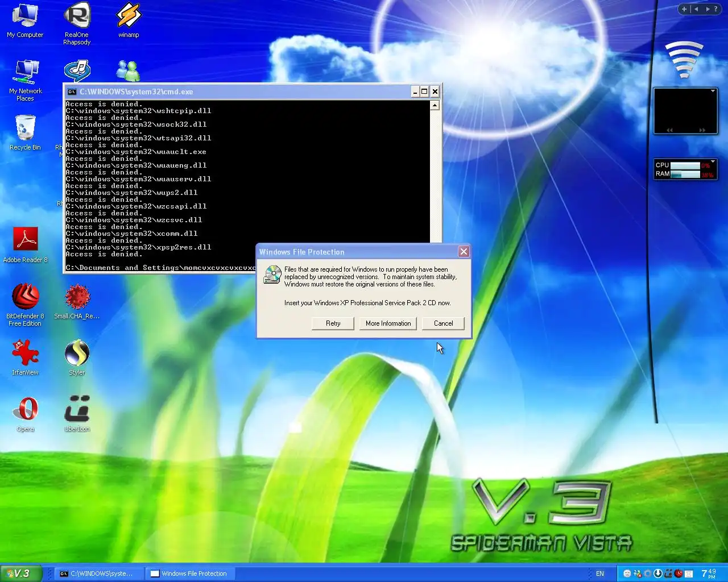Screen dimensions: 728x582
Task: Click the red BitDefender tray icon
Action: 679,573
